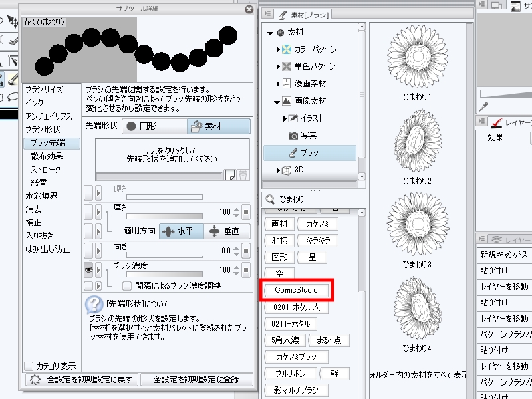The height and width of the screenshot is (399, 532).
Task: Click the help question mark icon
Action: click(94, 304)
